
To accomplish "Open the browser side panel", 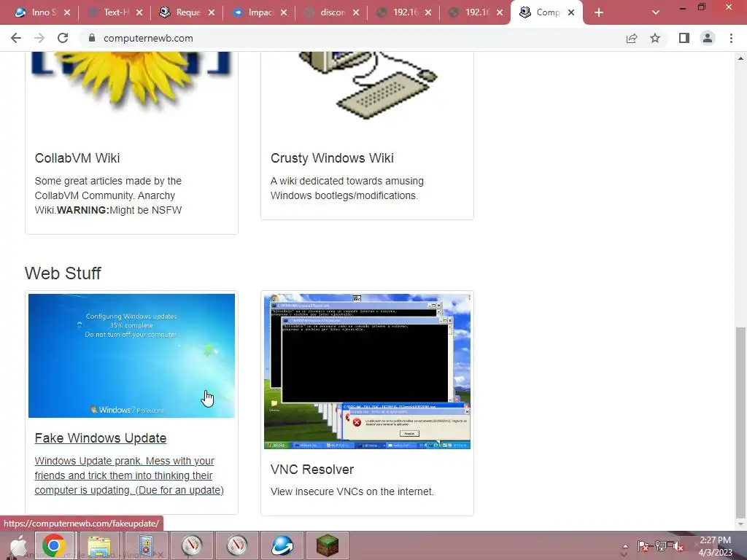I will 684,38.
